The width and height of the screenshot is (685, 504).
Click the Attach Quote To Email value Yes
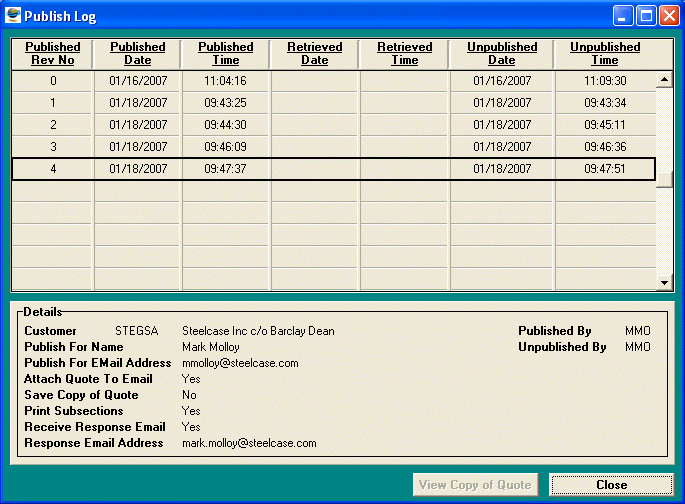[x=191, y=379]
